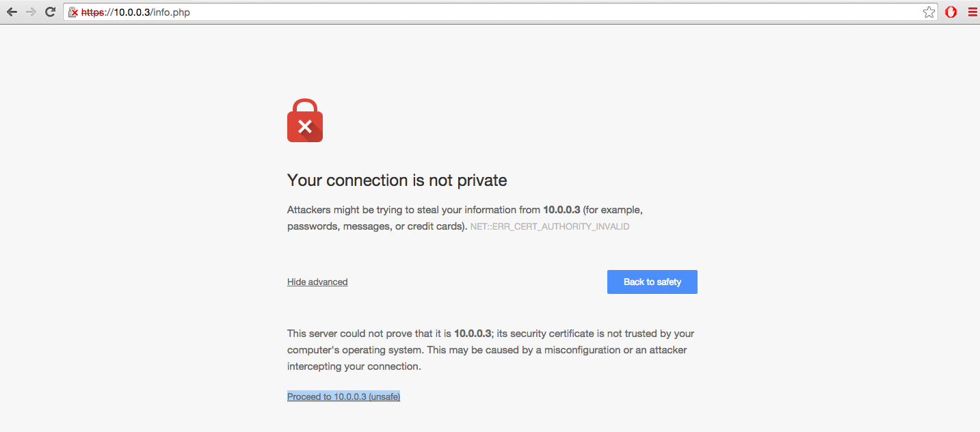This screenshot has height=432, width=980.
Task: Click the "passwords, messages, or credit cards" text
Action: (375, 226)
